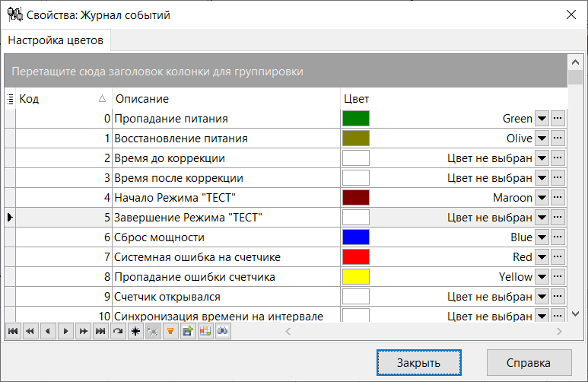Click the greyed asterisk goto-bookmark icon
Screen dimensions: 588x382
(x=153, y=331)
